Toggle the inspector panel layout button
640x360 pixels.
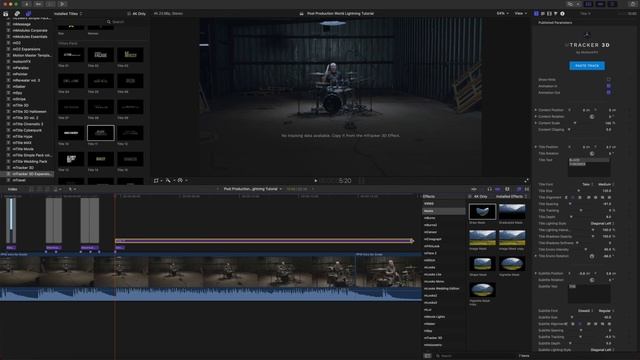612,4
